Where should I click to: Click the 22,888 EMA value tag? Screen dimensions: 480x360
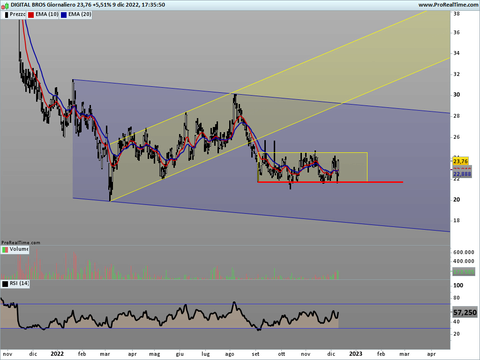[x=462, y=174]
